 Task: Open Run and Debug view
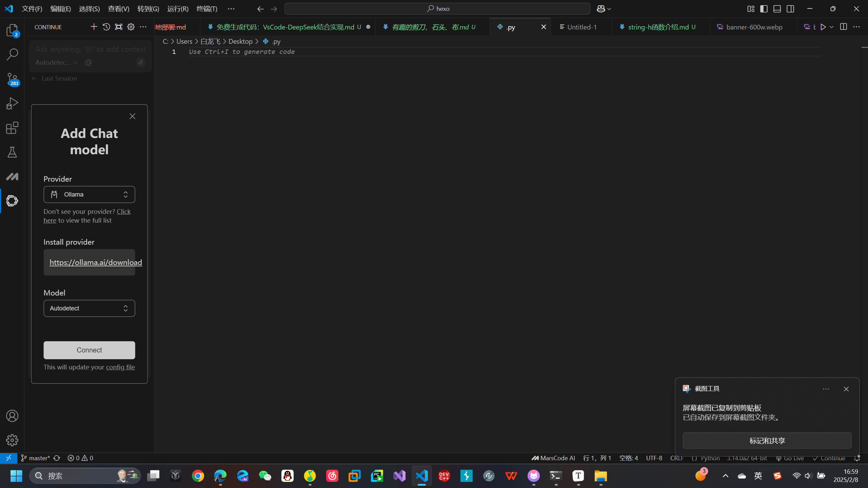pos(12,103)
